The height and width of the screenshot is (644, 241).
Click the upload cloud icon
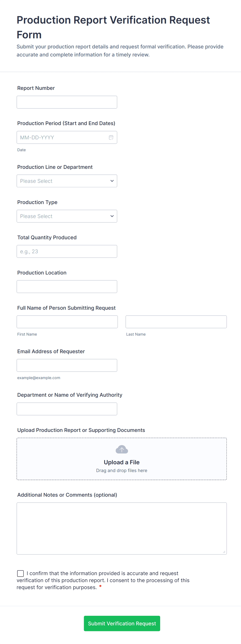122,450
